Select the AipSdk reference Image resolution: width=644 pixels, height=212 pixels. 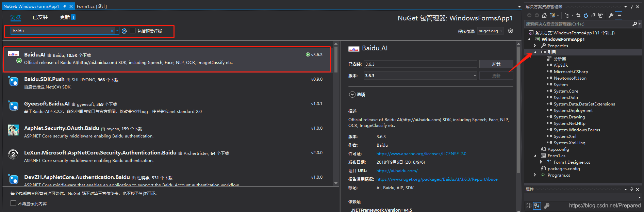[x=561, y=65]
